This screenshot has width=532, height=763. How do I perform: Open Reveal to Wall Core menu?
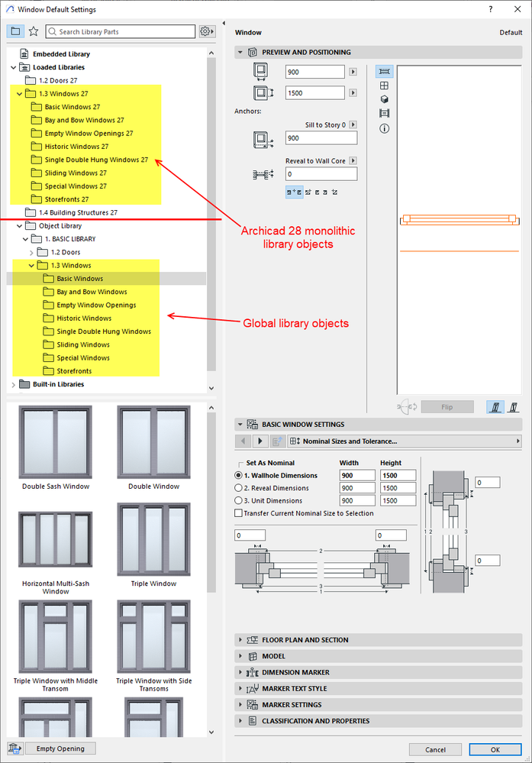pos(353,160)
